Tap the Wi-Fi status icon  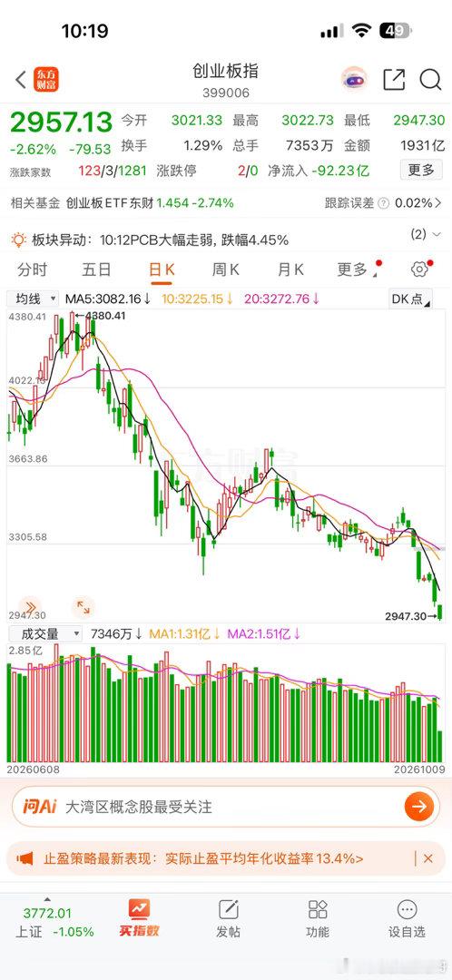click(361, 31)
